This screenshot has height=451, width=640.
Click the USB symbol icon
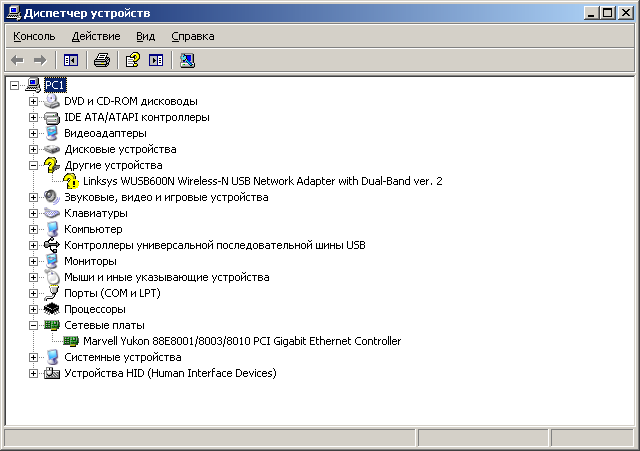[52, 245]
